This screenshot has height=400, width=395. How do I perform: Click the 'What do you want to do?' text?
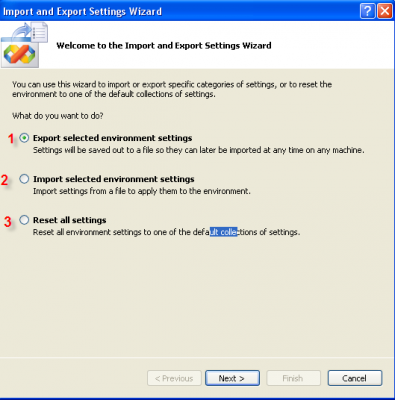pyautogui.click(x=58, y=116)
